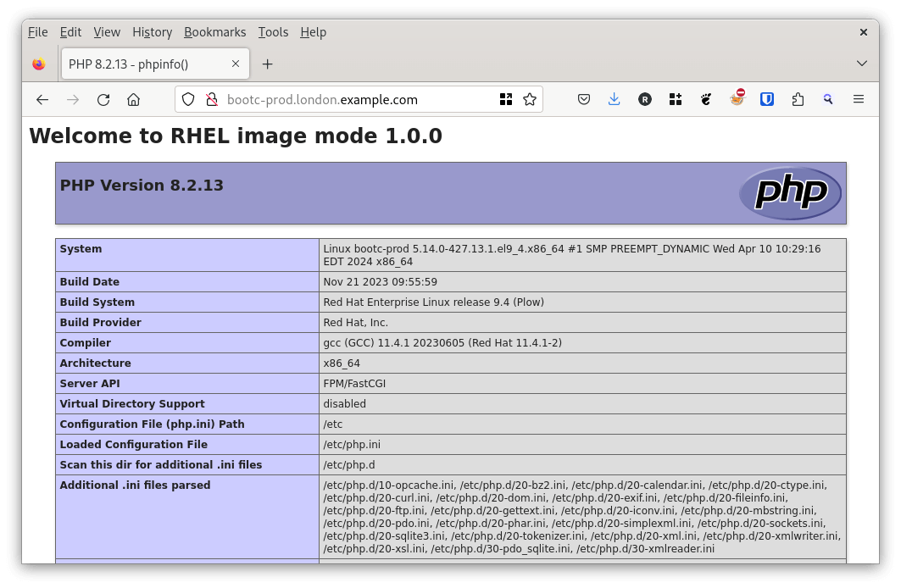Click the Red Hat, Inc. value

pyautogui.click(x=356, y=323)
